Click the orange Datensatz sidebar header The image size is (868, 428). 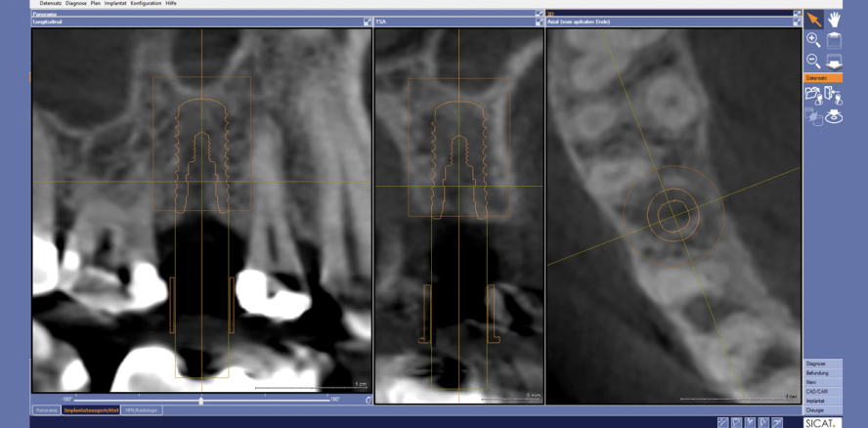[x=823, y=78]
